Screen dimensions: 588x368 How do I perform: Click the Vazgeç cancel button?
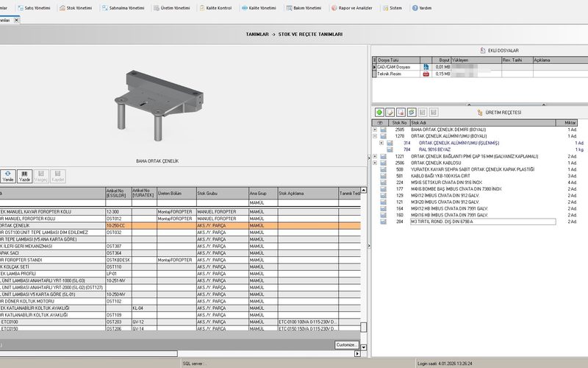[x=41, y=176]
